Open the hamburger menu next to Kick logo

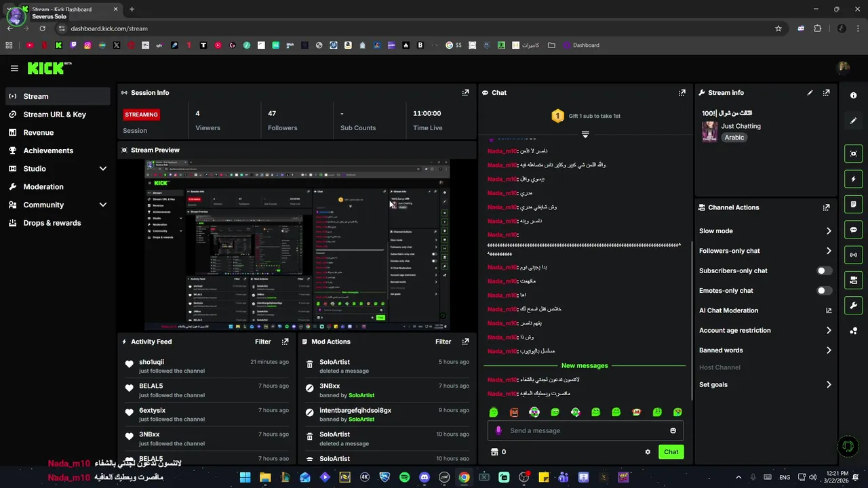click(x=14, y=68)
